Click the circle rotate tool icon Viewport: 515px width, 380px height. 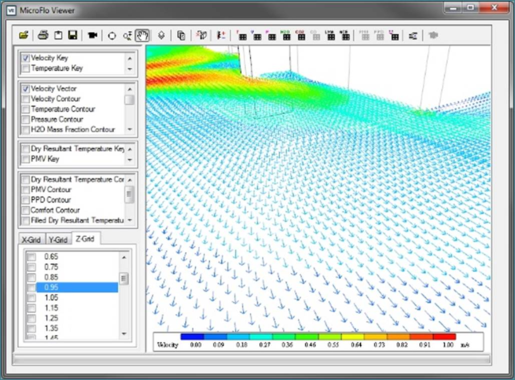(x=112, y=36)
